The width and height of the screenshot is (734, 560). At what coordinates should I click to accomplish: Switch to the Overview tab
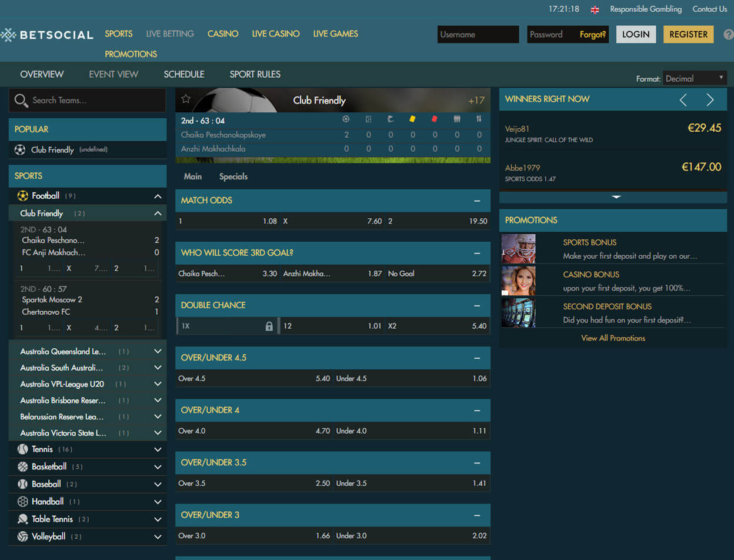(42, 74)
